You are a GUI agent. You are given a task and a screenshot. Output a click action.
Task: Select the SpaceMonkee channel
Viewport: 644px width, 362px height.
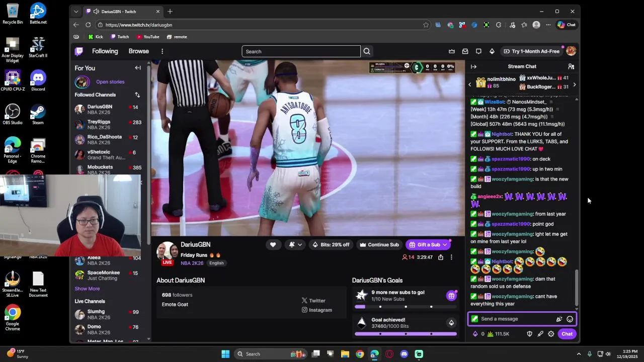click(108, 276)
